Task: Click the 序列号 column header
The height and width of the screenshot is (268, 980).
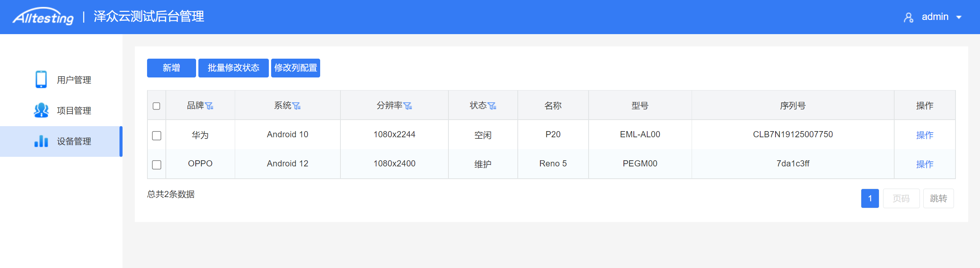Action: (793, 105)
